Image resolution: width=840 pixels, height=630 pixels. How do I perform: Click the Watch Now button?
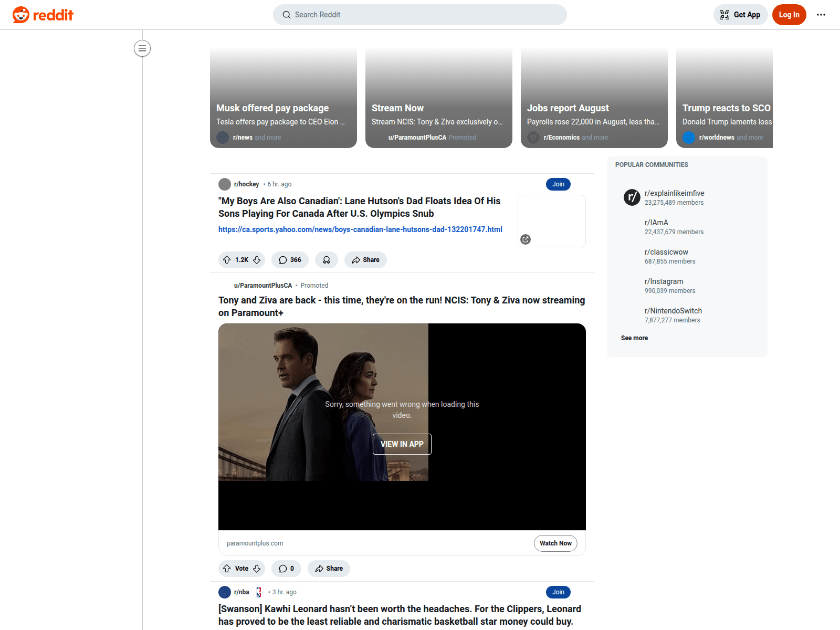click(x=555, y=543)
